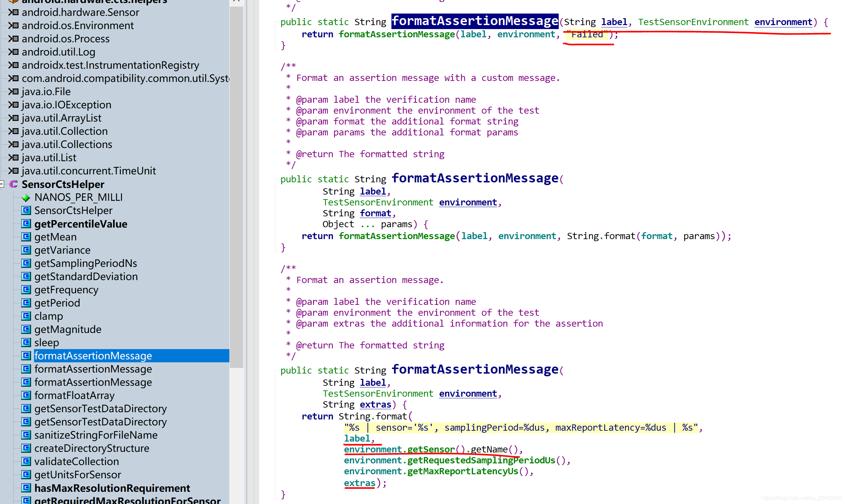Screen dimensions: 845x504
Task: Follow the extras parameter link in String extras
Action: (375, 405)
